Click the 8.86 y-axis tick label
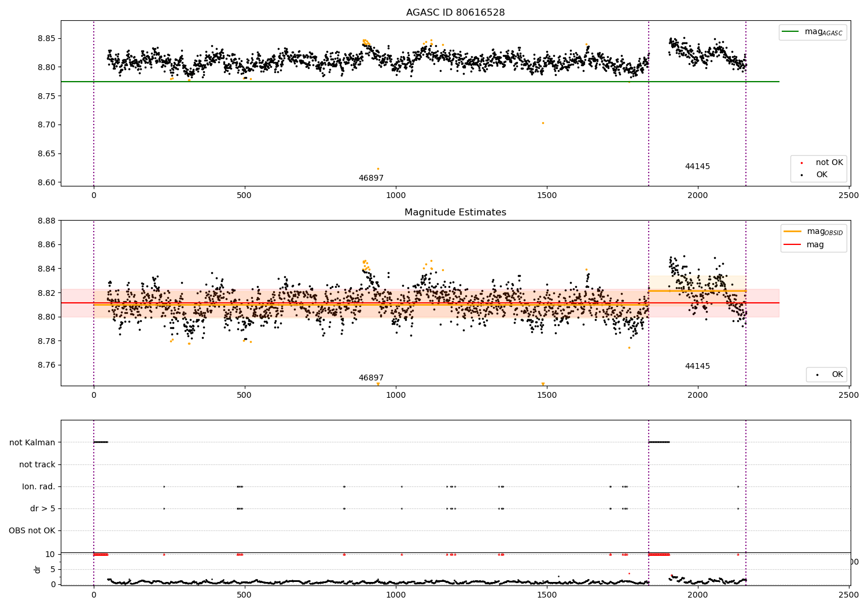The image size is (868, 608). pyautogui.click(x=46, y=245)
